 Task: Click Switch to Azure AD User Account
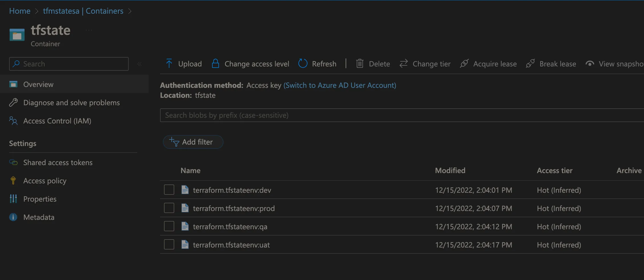click(340, 85)
